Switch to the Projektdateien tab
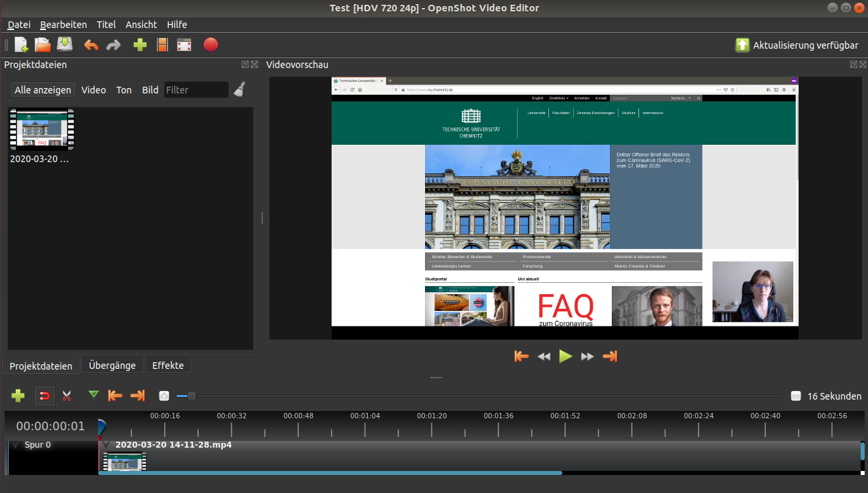Screen dimensions: 868x493 click(41, 366)
